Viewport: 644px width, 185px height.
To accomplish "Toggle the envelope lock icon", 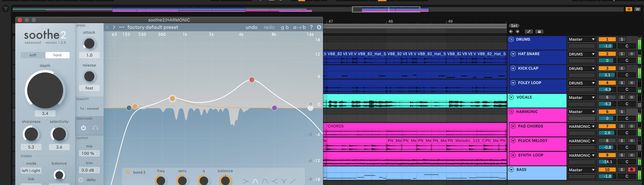I will 539,31.
